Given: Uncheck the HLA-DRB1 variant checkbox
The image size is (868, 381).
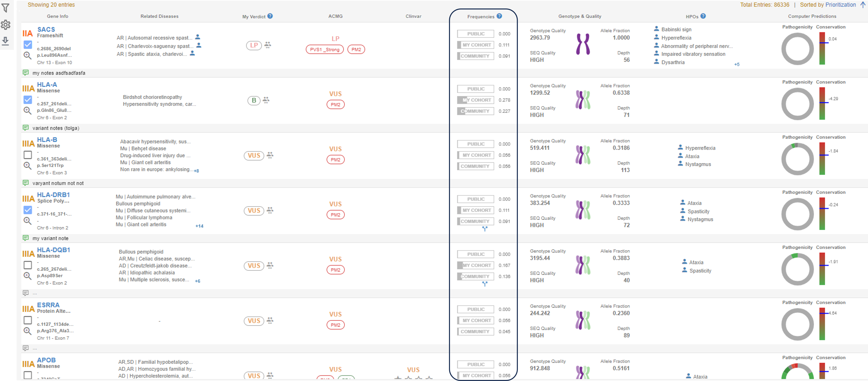Looking at the screenshot, I should coord(28,210).
